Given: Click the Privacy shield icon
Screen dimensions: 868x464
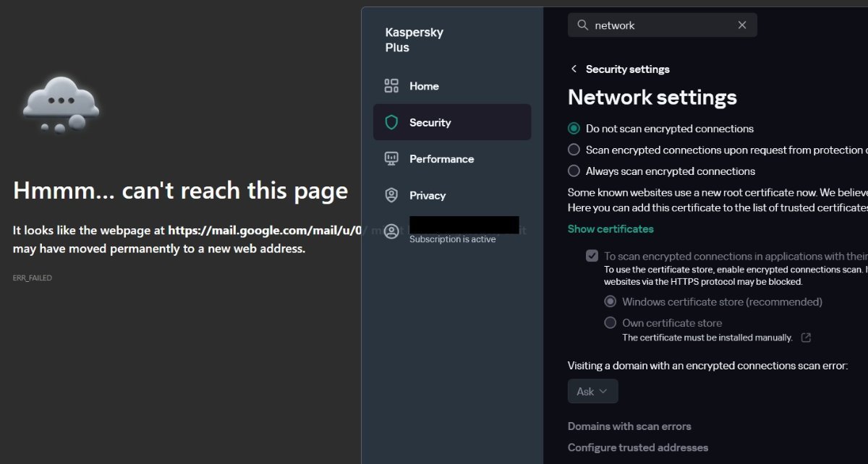Looking at the screenshot, I should 391,195.
